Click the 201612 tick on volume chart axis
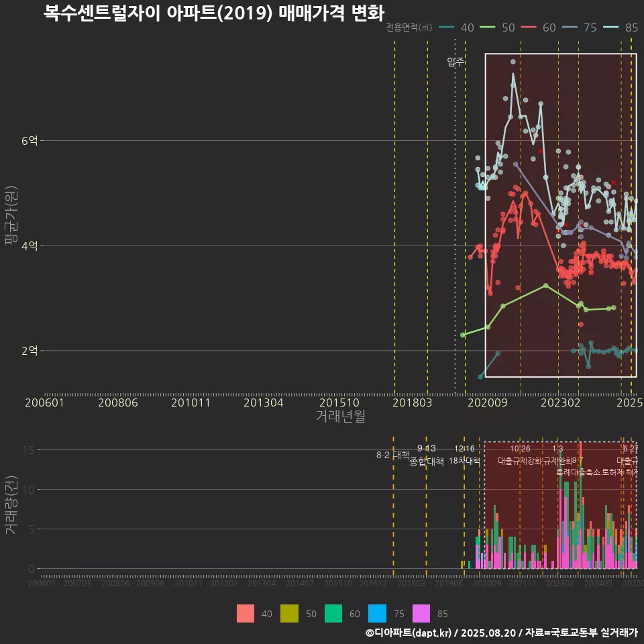 click(373, 583)
